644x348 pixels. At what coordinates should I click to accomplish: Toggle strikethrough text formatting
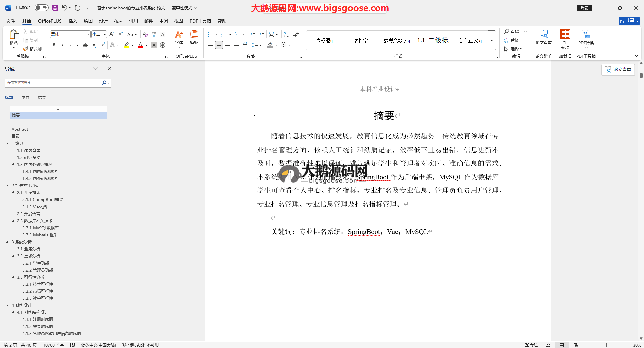(85, 45)
